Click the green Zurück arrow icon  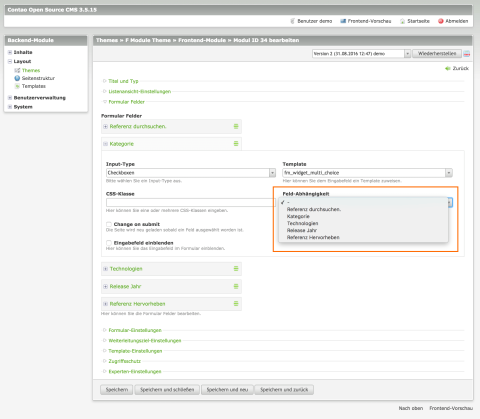[448, 68]
